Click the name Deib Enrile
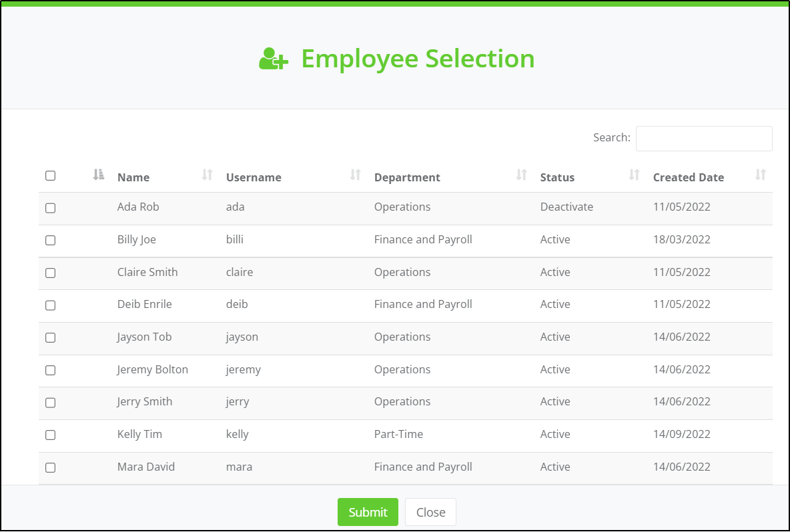 [x=145, y=304]
